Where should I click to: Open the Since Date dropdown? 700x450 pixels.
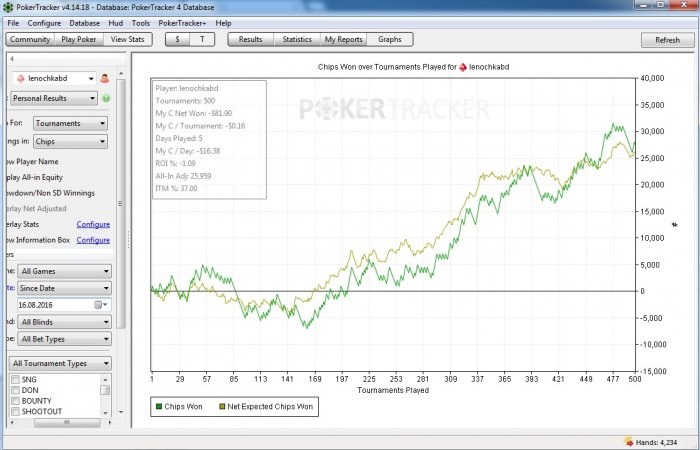(64, 288)
